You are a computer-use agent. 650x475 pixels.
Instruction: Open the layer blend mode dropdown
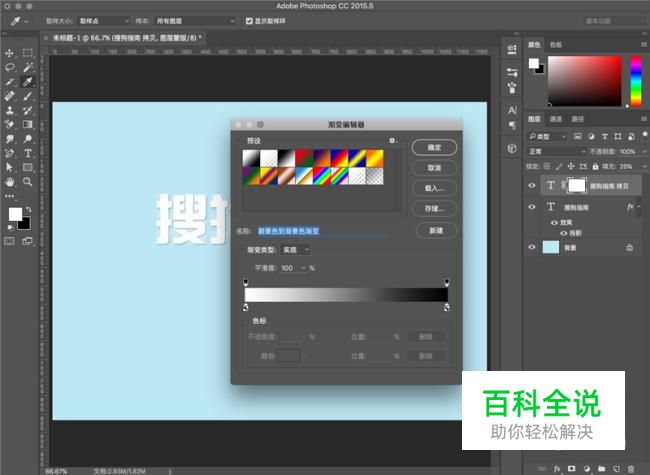[x=556, y=152]
